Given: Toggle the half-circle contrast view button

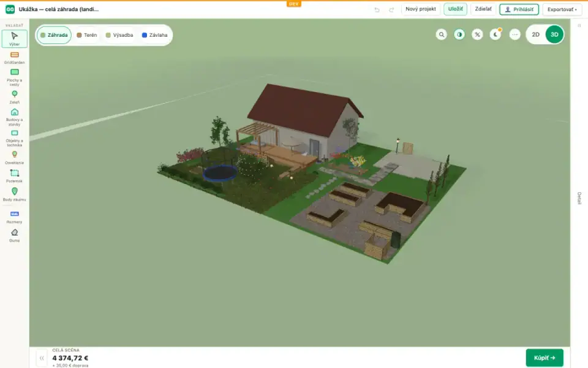Looking at the screenshot, I should click(x=459, y=34).
